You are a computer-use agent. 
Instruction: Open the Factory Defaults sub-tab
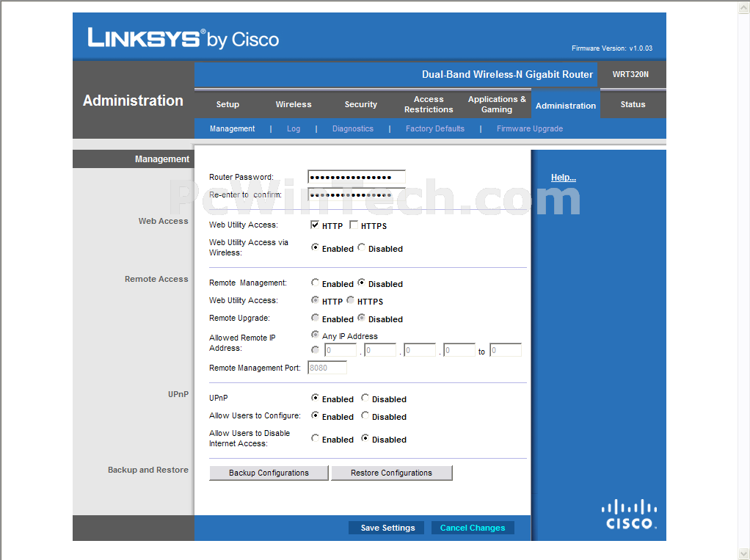[434, 128]
